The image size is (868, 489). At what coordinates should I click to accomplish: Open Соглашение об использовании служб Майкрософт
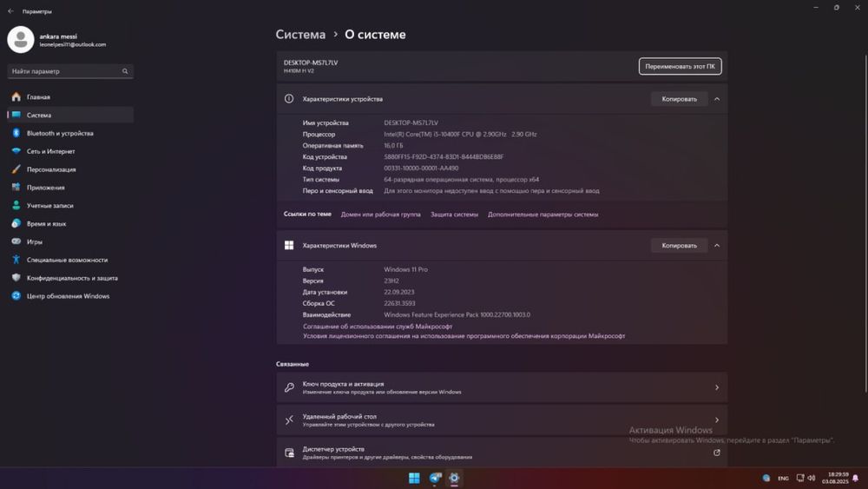click(x=378, y=327)
